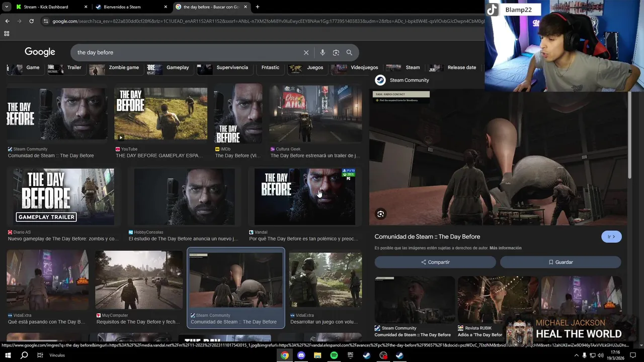This screenshot has width=644, height=362.
Task: Open the apps grid in bookmarks bar
Action: 7,34
